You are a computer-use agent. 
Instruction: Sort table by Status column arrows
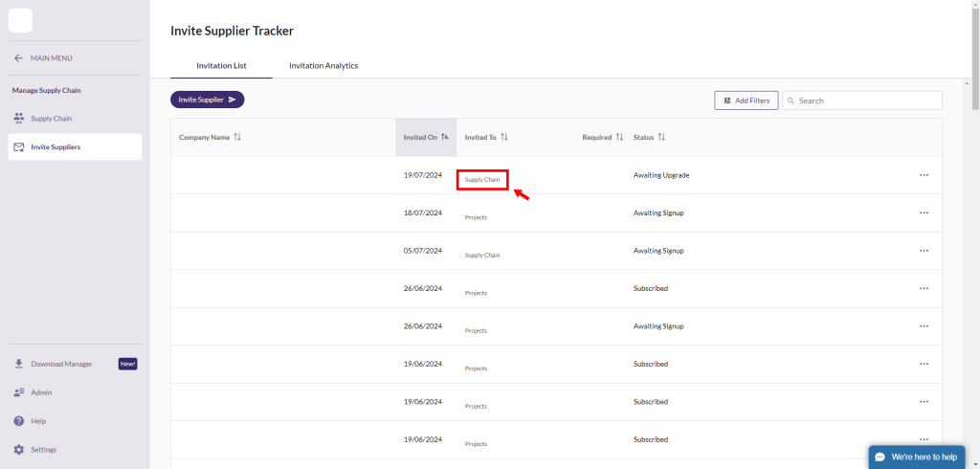pyautogui.click(x=661, y=137)
